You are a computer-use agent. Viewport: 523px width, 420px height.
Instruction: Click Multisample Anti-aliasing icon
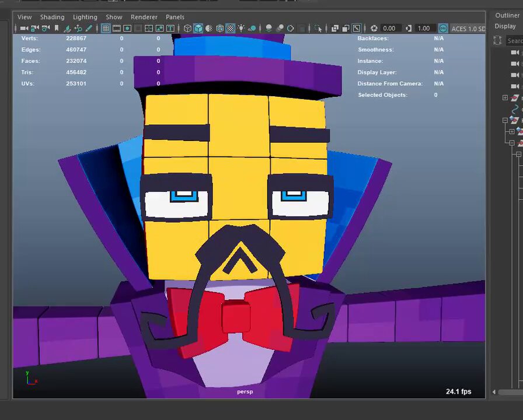(291, 29)
